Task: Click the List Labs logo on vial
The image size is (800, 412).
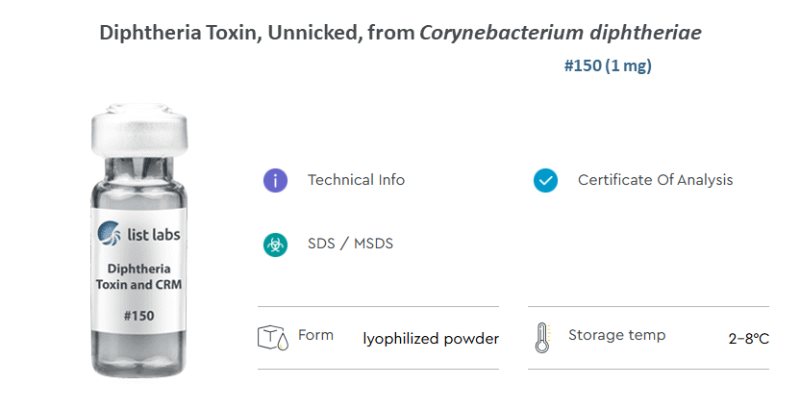Action: click(x=139, y=234)
